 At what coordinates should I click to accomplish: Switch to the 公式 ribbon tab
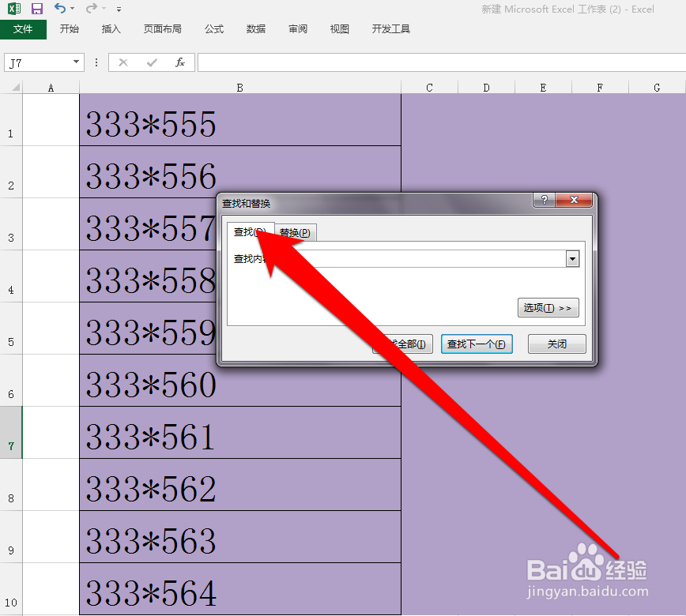click(x=214, y=29)
